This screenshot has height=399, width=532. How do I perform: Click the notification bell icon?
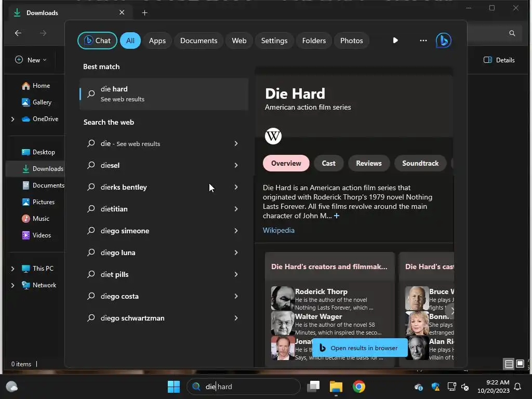click(517, 387)
